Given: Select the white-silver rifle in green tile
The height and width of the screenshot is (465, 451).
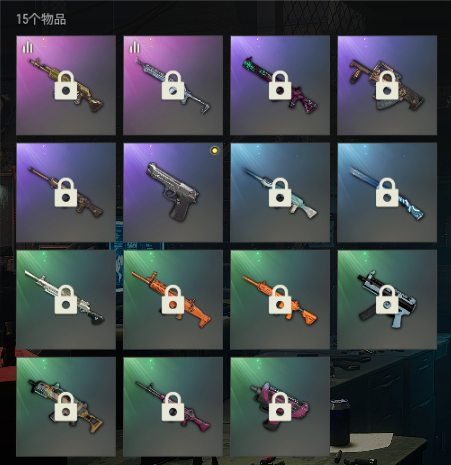Looking at the screenshot, I should click(66, 300).
